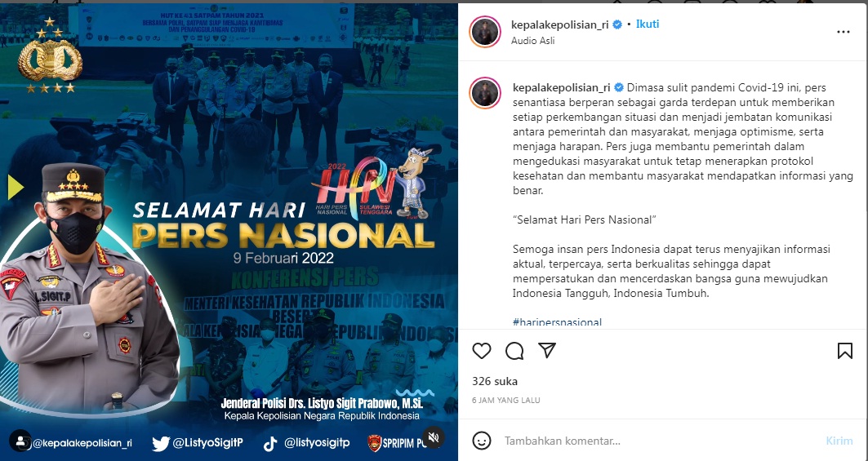
Task: Save post using the bookmark icon
Action: tap(845, 350)
